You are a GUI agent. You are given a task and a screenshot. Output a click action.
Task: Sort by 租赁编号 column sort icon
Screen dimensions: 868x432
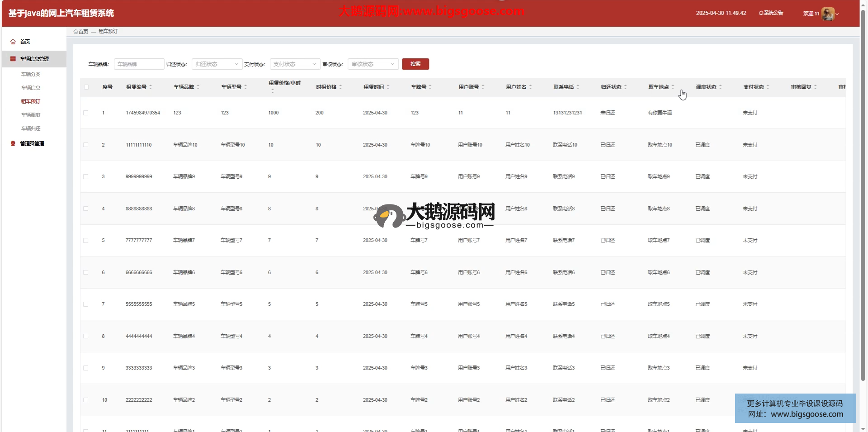click(x=151, y=87)
